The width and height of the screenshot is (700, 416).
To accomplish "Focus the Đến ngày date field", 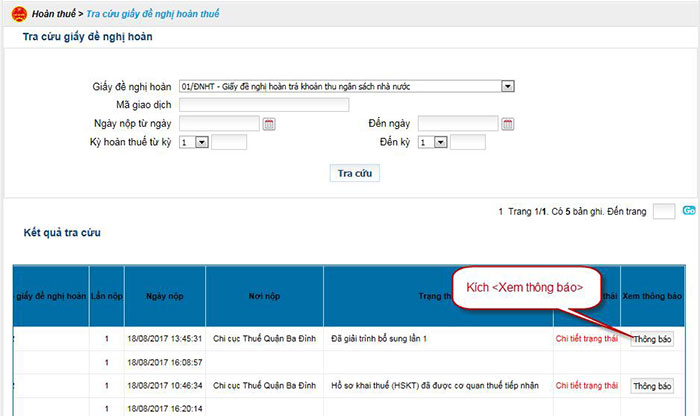I will pos(458,124).
